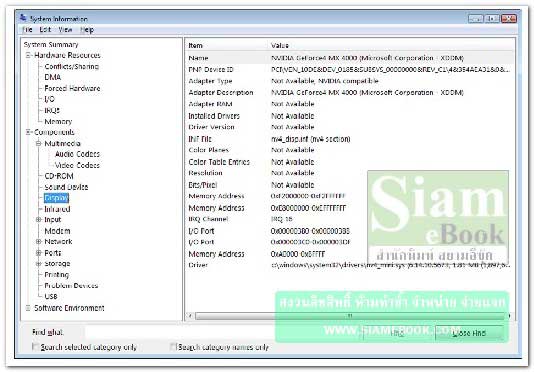Select the Driver Version row

coord(350,127)
